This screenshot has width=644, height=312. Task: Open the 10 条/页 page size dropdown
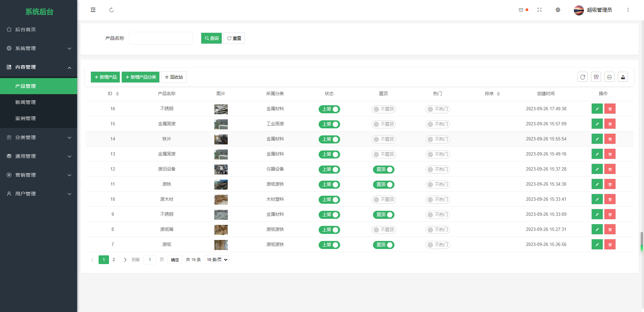click(x=216, y=260)
